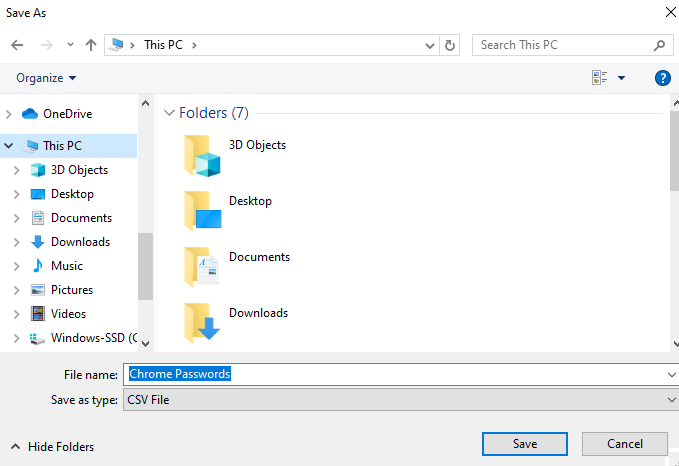
Task: Click the Hide Folders button
Action: coord(52,447)
